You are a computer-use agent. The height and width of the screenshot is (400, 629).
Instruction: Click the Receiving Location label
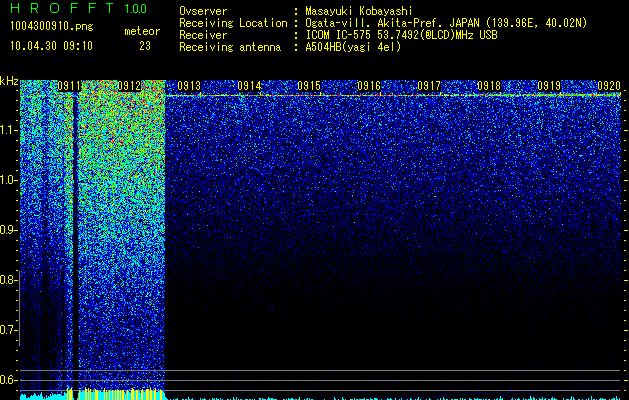point(233,23)
